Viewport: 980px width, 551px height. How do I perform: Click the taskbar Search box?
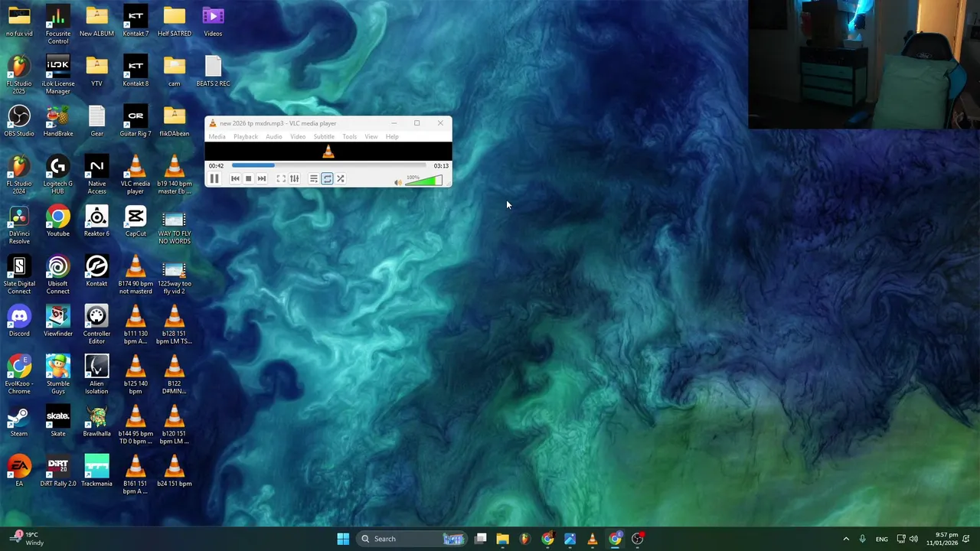click(x=412, y=539)
